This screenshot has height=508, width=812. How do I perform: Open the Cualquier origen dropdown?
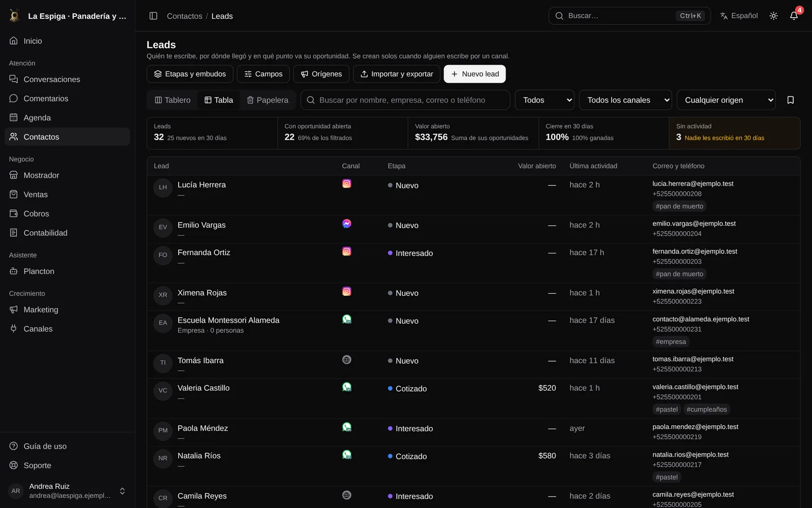726,100
